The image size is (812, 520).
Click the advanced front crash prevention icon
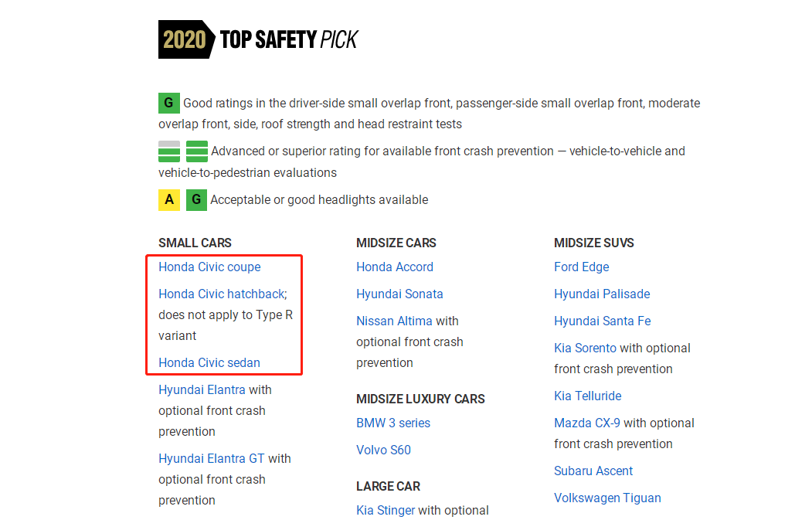coord(169,151)
